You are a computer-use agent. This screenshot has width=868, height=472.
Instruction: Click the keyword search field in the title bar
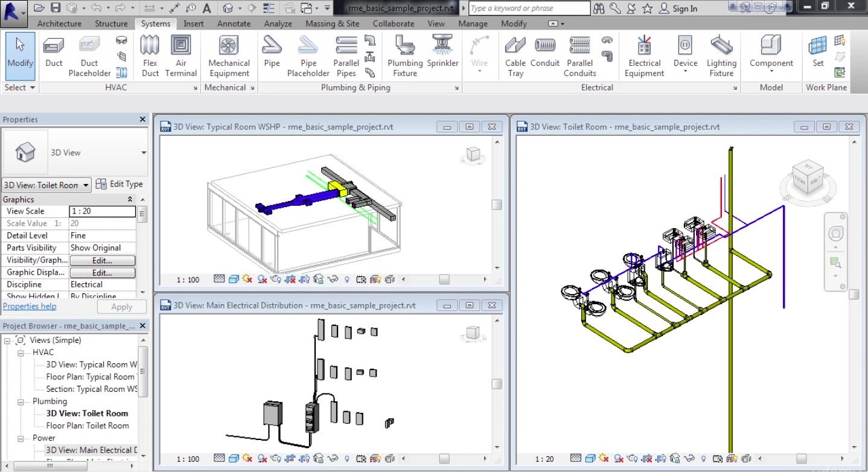click(528, 8)
